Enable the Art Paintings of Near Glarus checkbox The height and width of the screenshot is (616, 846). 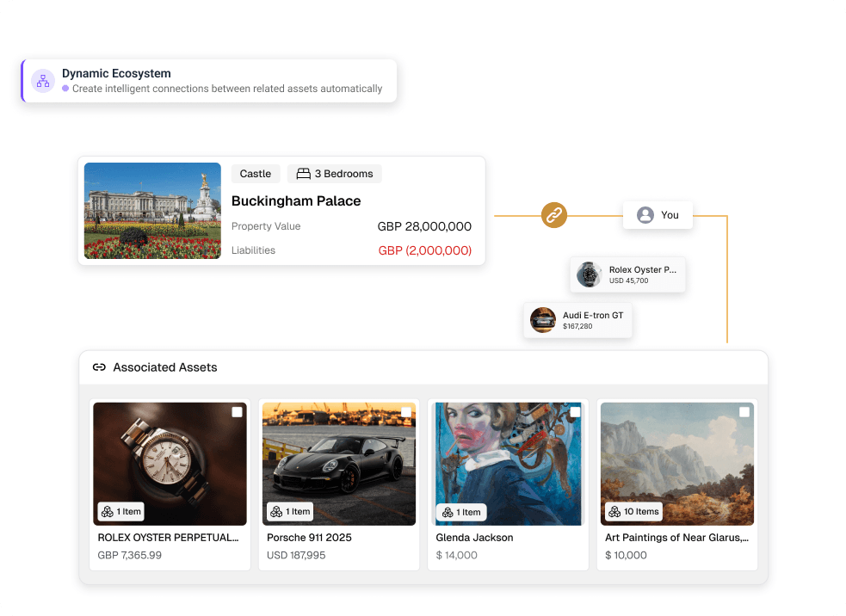pyautogui.click(x=744, y=412)
